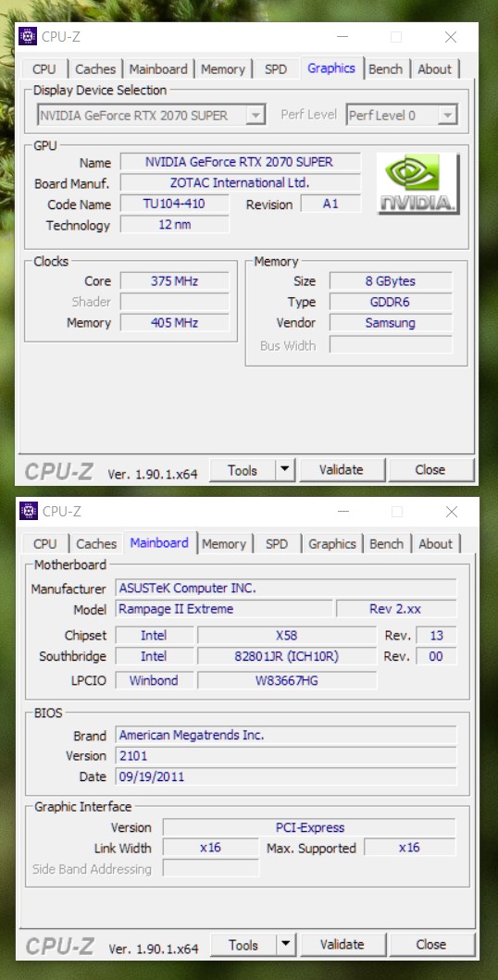Open Bench tab in bottom window
Viewport: 498px width, 980px height.
386,544
